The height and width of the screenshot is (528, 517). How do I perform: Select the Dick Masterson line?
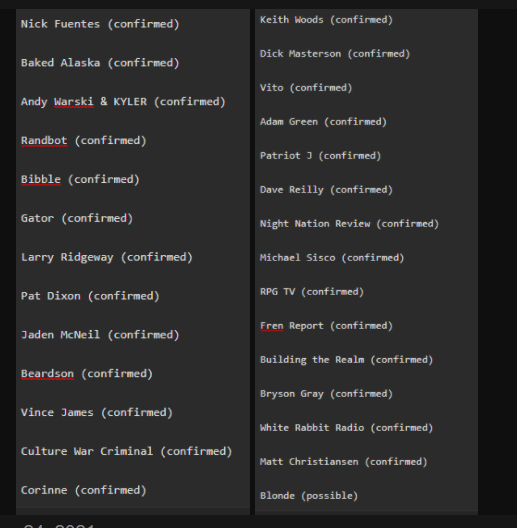[x=335, y=54]
